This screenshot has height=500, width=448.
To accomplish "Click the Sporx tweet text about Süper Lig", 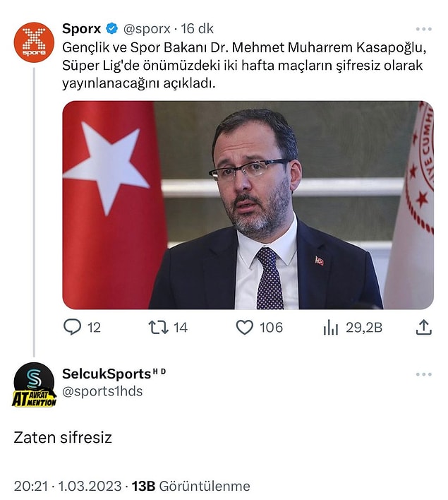I will point(244,66).
